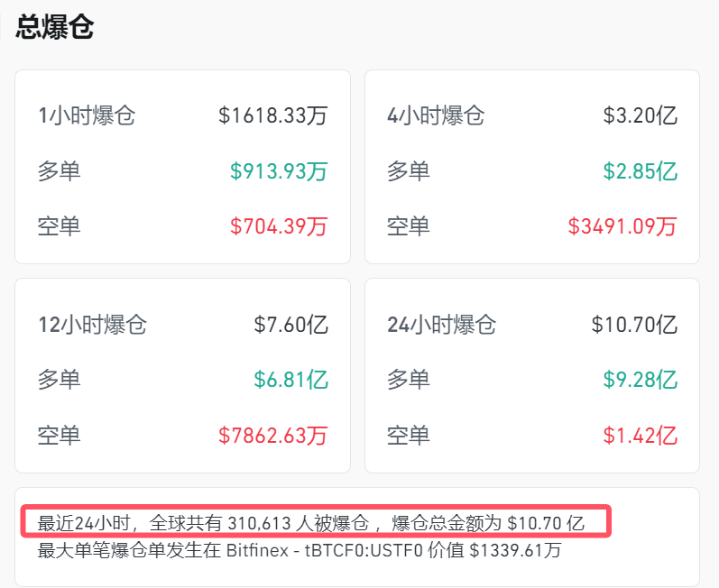Select the green long value $2.85亿
719x588 pixels.
point(640,170)
